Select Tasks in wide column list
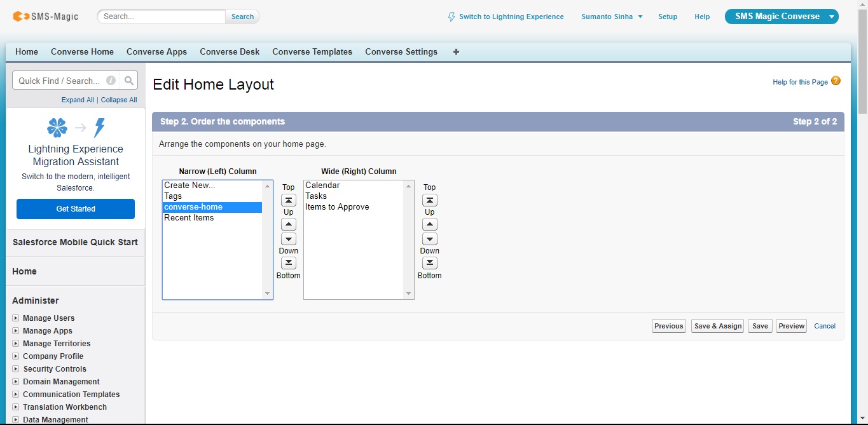Image resolution: width=868 pixels, height=425 pixels. (354, 196)
